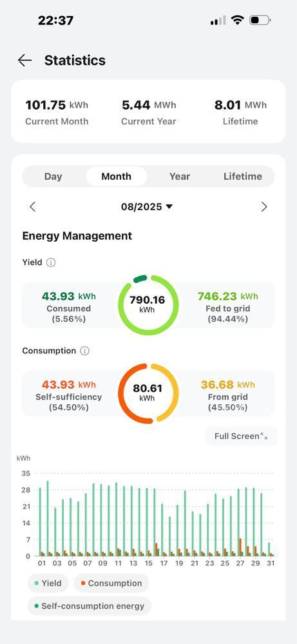Tap the battery status icon
This screenshot has width=297, height=644.
pyautogui.click(x=260, y=20)
